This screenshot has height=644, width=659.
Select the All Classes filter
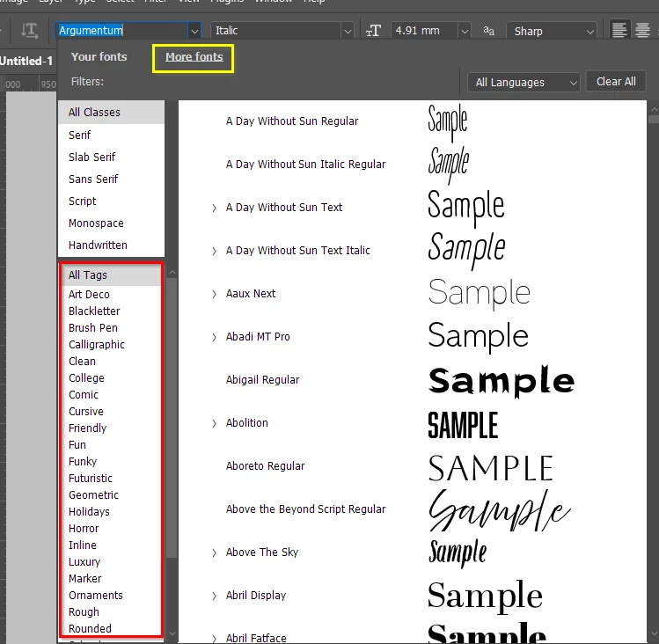[x=112, y=113]
